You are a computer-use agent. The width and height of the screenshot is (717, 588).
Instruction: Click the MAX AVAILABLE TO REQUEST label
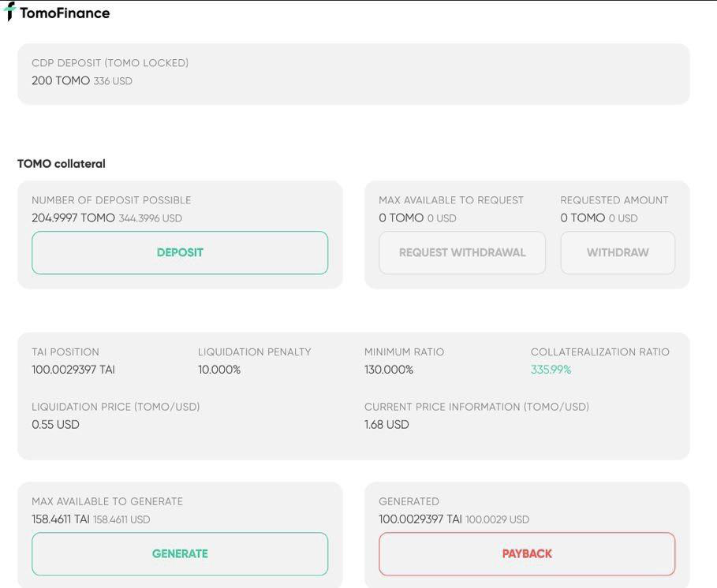pos(451,200)
